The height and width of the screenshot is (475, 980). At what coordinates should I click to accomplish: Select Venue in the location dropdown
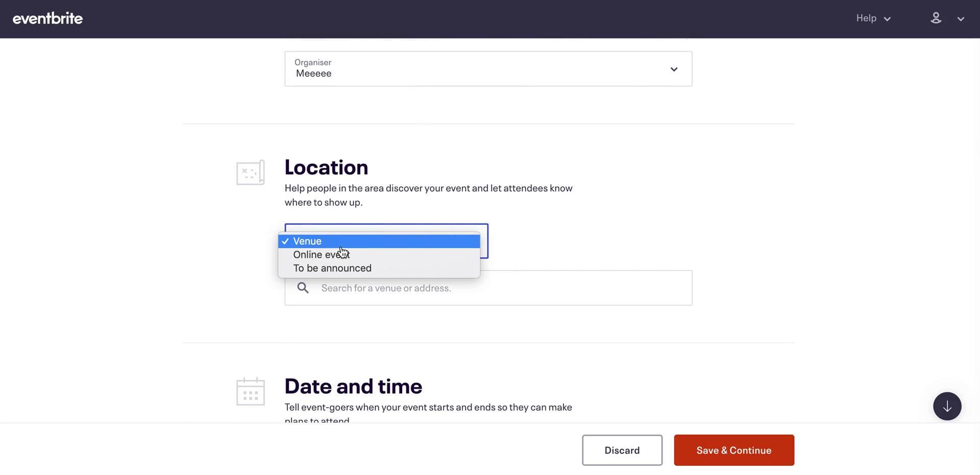click(x=379, y=241)
